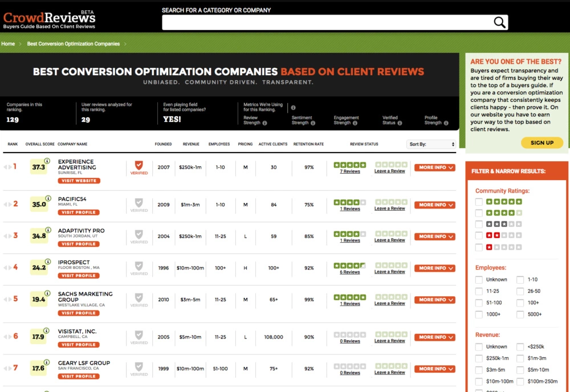Check the one-star community rating filter

click(479, 247)
